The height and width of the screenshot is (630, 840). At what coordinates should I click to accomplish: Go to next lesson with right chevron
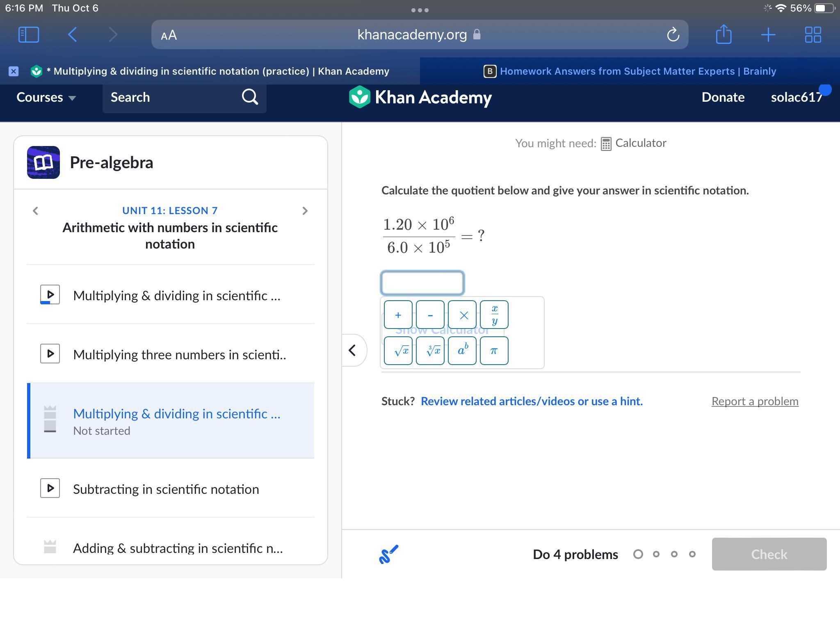[304, 211]
